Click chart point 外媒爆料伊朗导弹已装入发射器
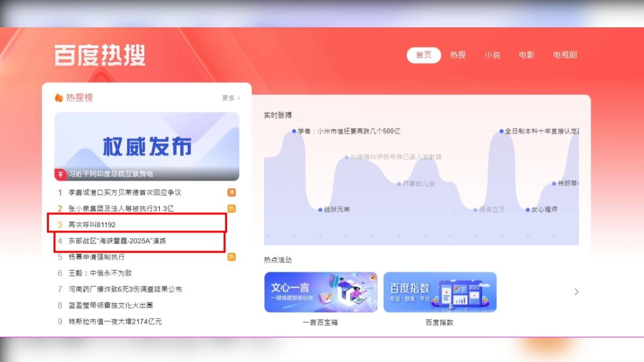Image resolution: width=644 pixels, height=362 pixels. pyautogui.click(x=347, y=157)
